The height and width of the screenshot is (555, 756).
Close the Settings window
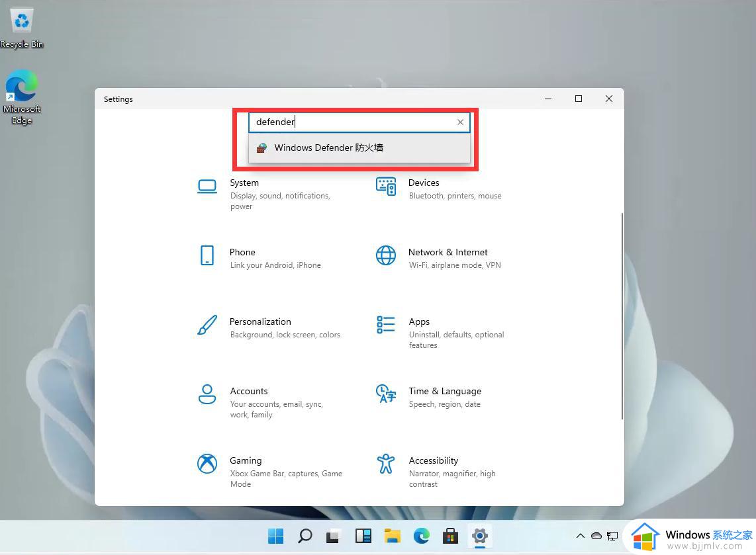609,99
